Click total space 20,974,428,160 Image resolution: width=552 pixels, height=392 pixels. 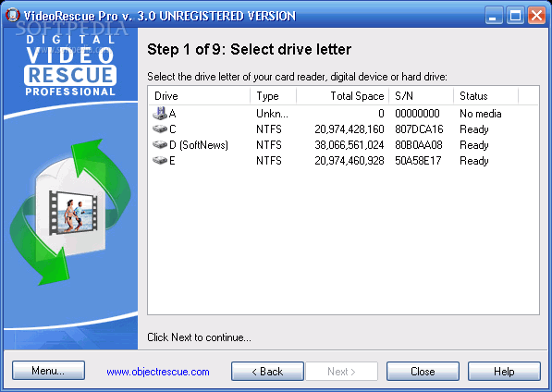pyautogui.click(x=350, y=129)
